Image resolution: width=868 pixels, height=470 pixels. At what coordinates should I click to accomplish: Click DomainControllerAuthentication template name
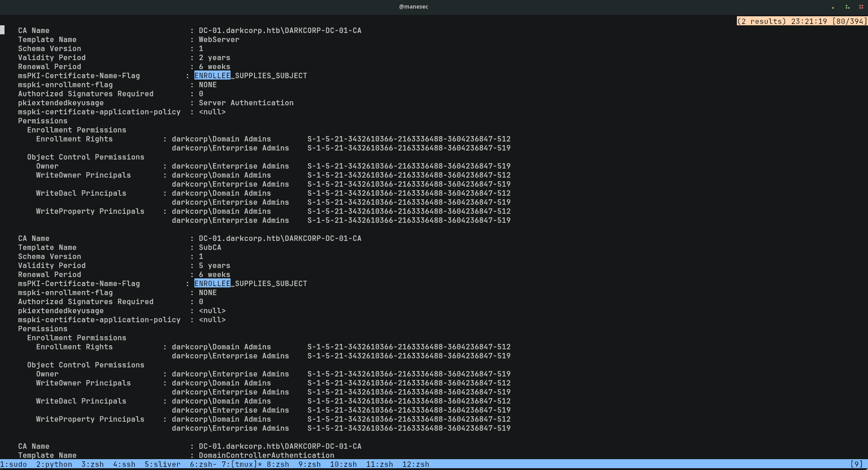266,455
